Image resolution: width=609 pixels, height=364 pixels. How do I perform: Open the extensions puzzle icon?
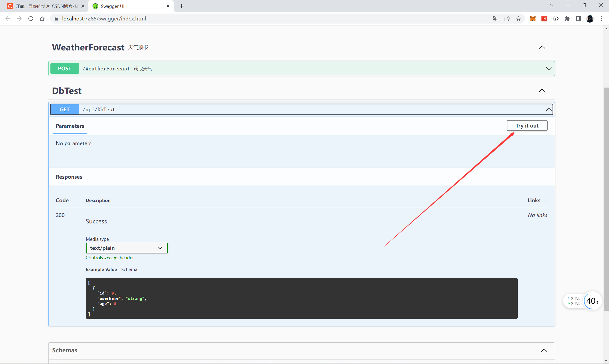(567, 19)
